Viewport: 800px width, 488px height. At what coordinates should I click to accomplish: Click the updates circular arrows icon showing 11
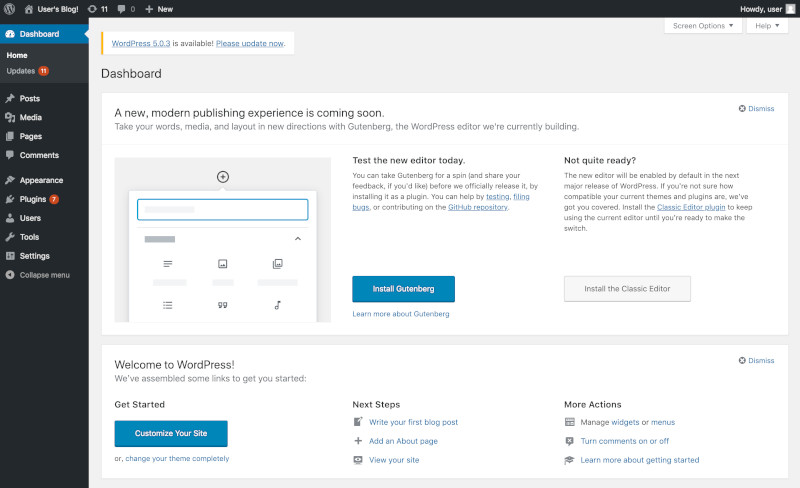(92, 9)
